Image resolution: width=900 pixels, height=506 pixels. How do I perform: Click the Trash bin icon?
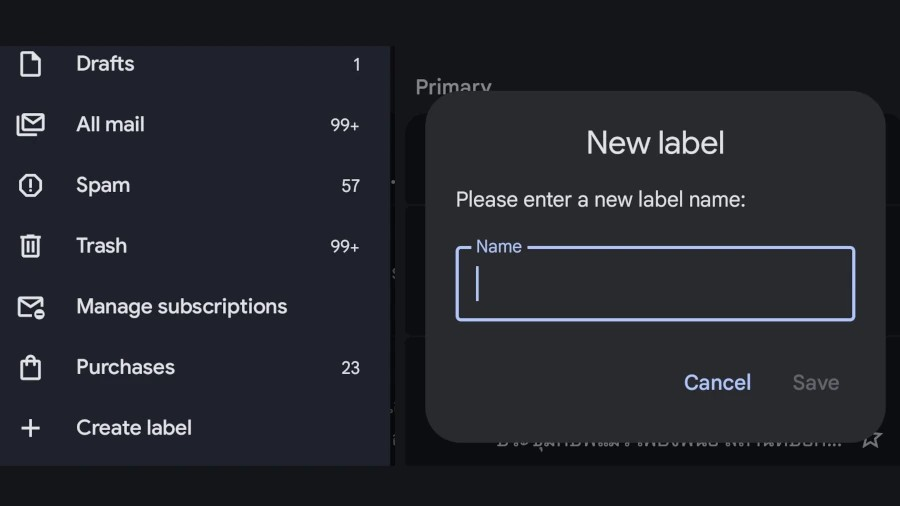coord(31,246)
